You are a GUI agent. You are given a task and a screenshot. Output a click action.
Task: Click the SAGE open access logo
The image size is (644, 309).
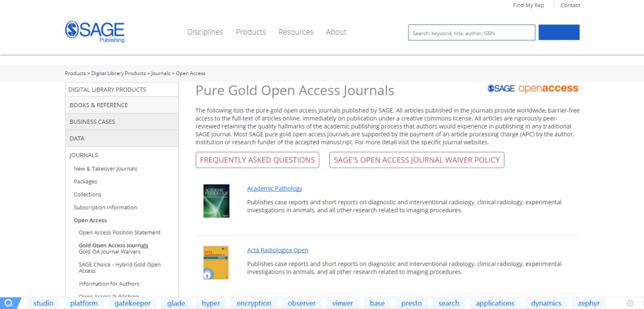click(532, 89)
